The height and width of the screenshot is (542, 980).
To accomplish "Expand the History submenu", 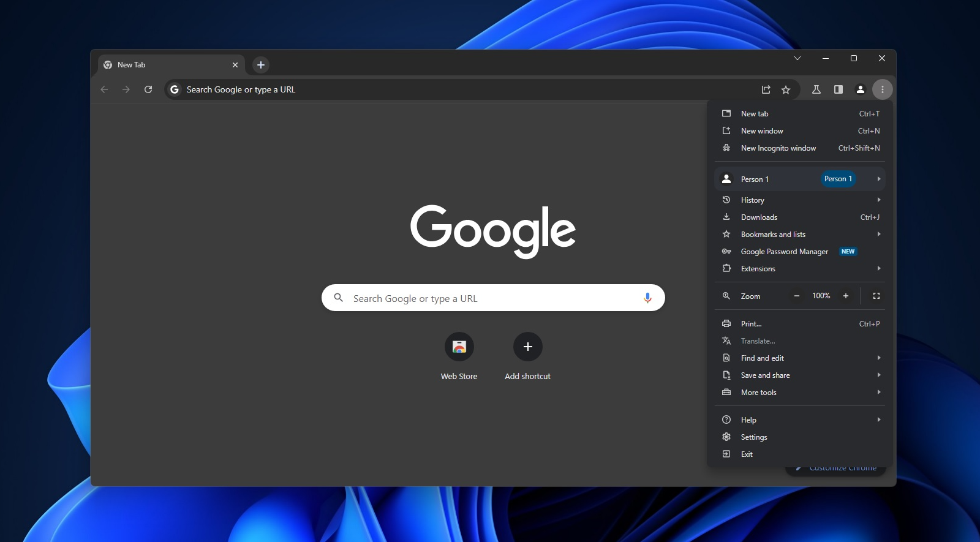I will click(x=800, y=200).
